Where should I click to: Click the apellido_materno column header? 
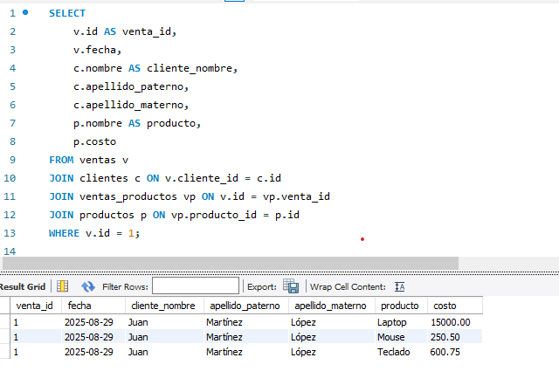tap(332, 306)
